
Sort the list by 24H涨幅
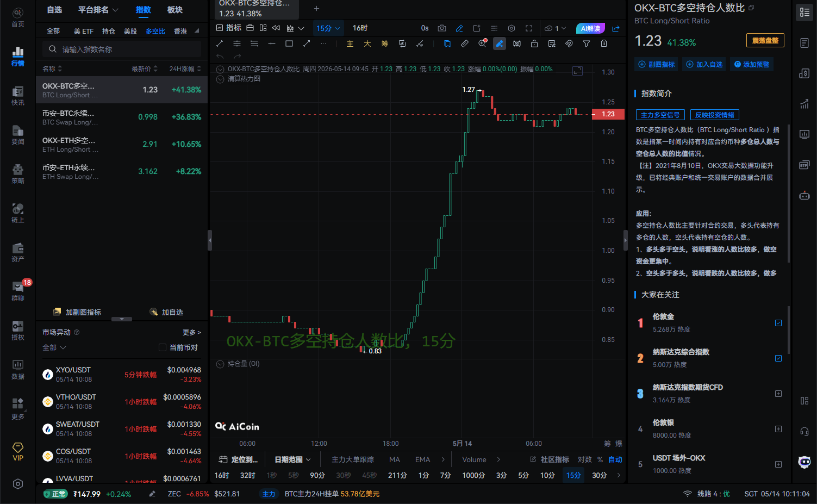[x=185, y=69]
